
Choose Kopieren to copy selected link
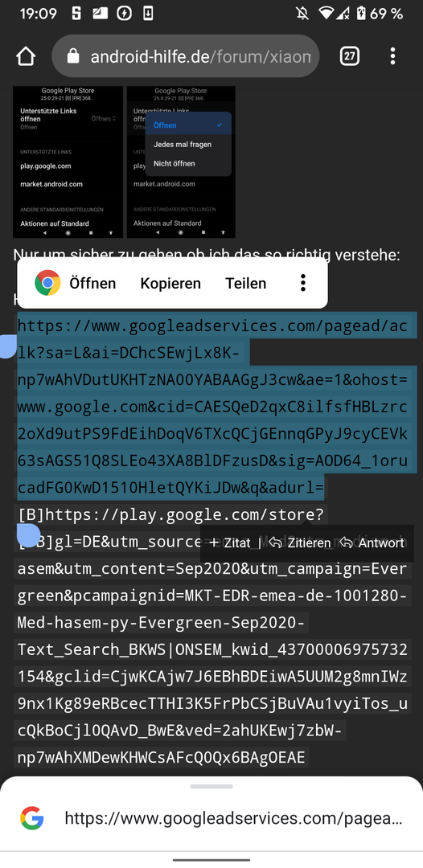[x=170, y=284]
